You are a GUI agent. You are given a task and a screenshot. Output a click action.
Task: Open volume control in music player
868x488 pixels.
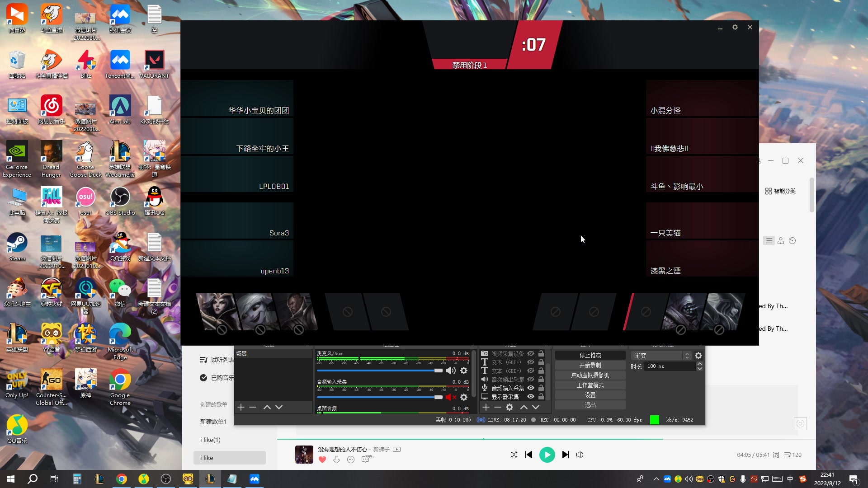coord(580,455)
